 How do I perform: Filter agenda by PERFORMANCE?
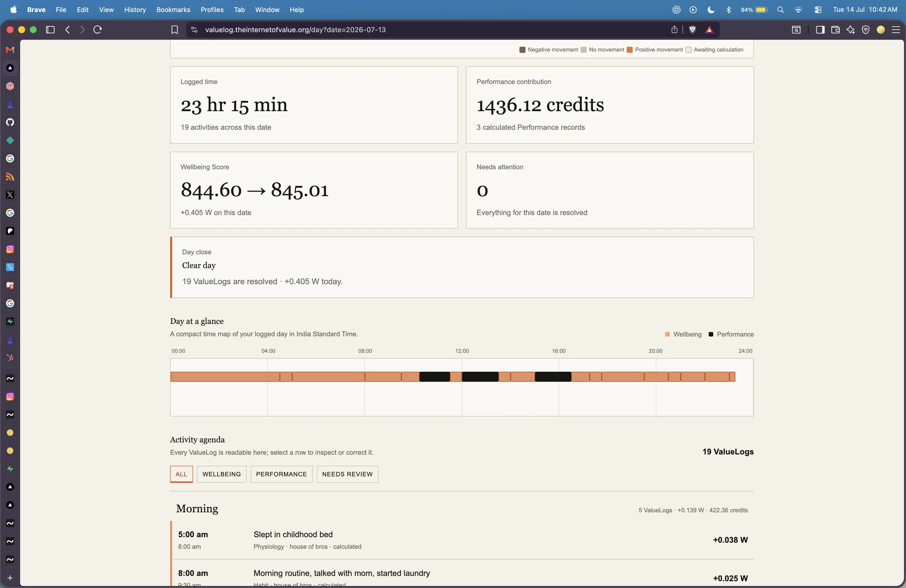[x=281, y=474]
